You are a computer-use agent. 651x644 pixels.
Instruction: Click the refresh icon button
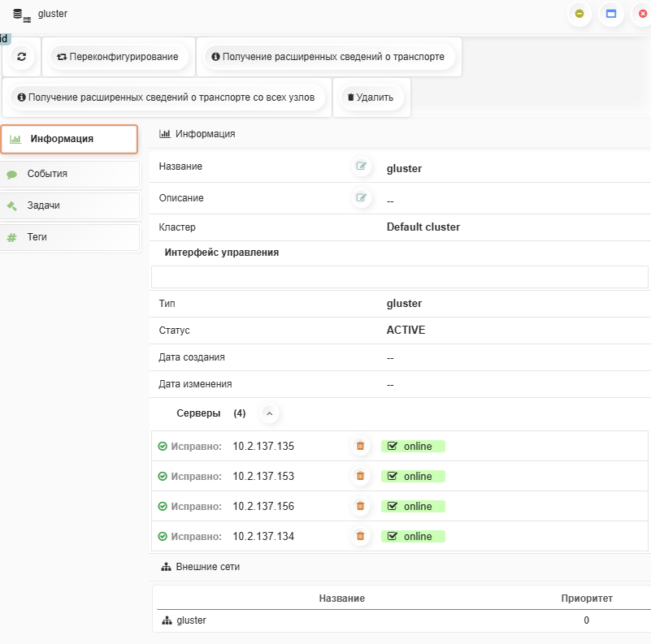[22, 56]
